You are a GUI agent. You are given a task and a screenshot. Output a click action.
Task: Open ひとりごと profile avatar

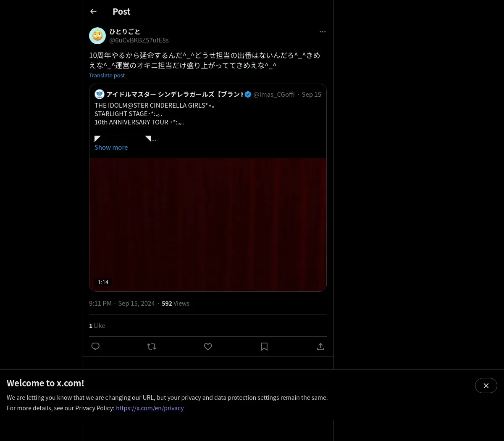[x=97, y=36]
